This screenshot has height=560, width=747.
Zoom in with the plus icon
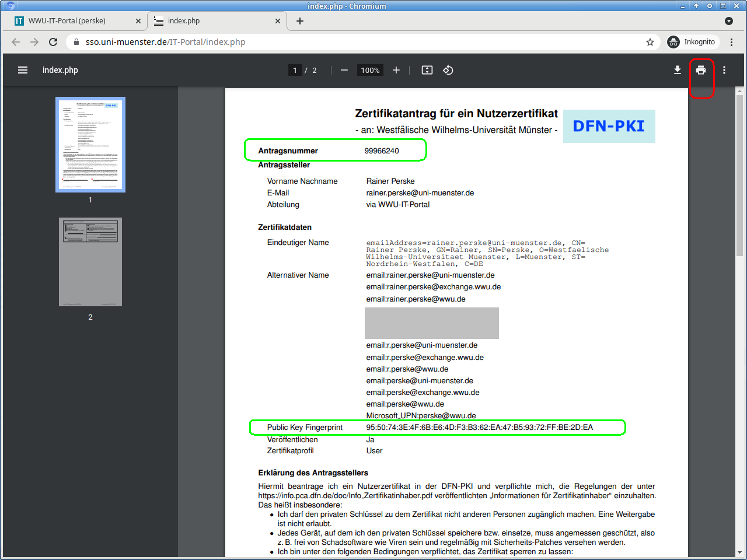tap(396, 70)
